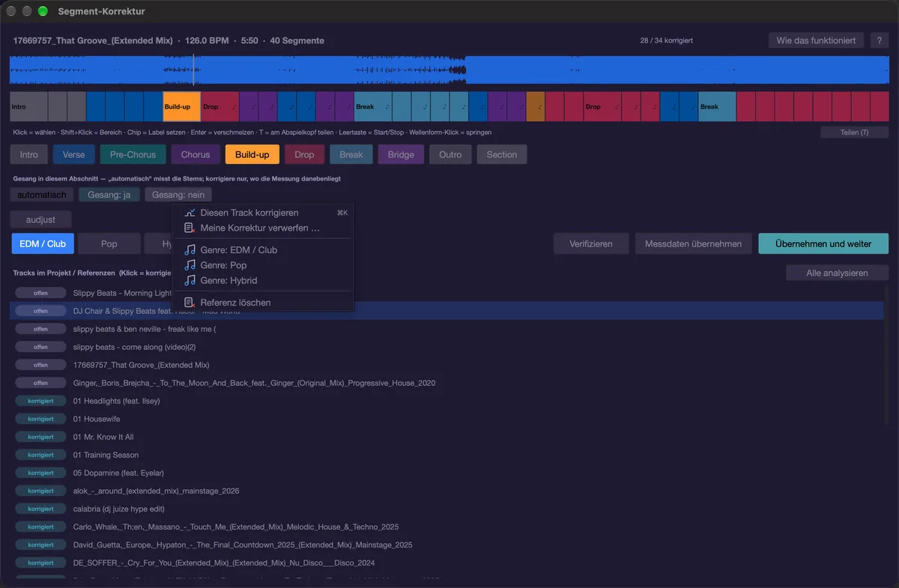Open track 01 Housewife

point(97,419)
